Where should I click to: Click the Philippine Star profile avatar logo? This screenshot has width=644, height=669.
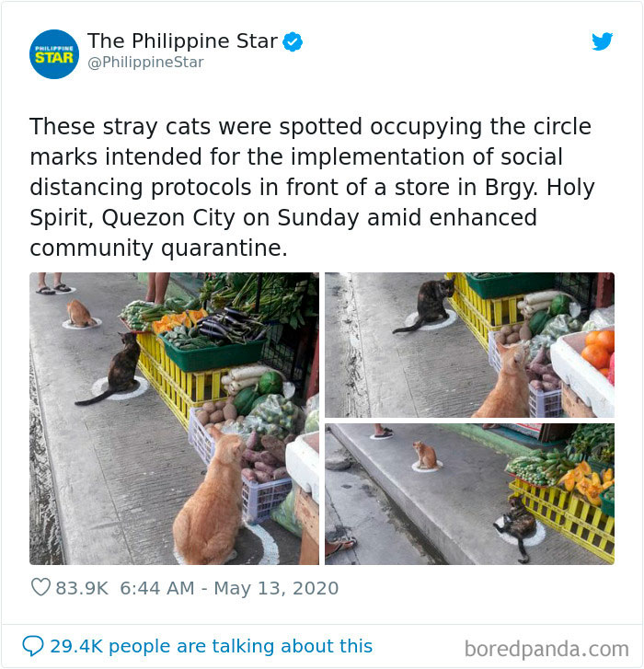54,54
